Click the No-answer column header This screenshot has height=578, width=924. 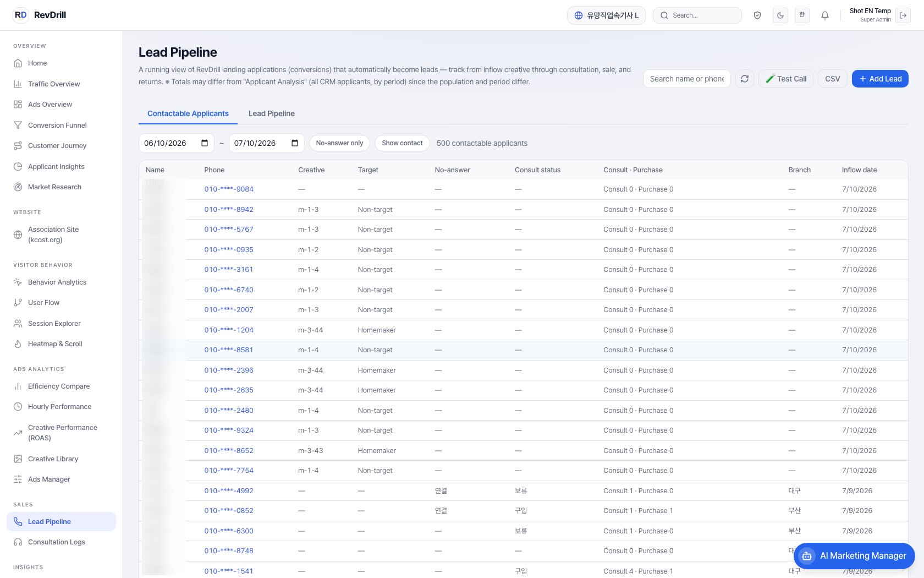pos(452,170)
